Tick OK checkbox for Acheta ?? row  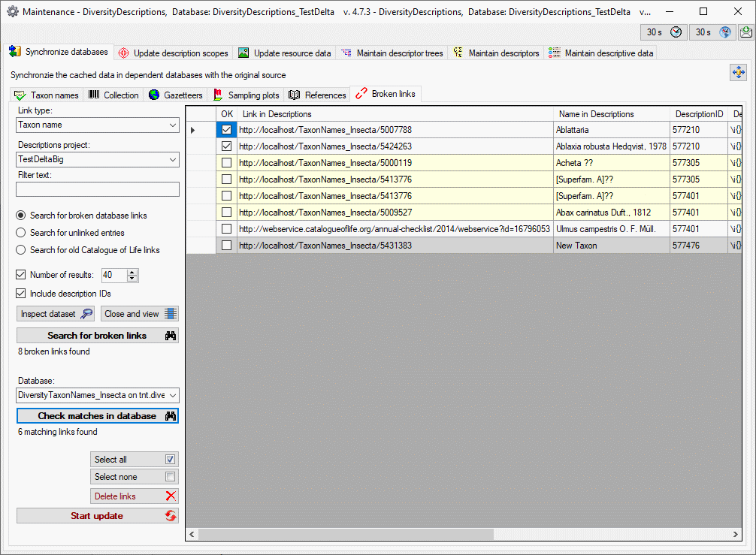(x=226, y=163)
